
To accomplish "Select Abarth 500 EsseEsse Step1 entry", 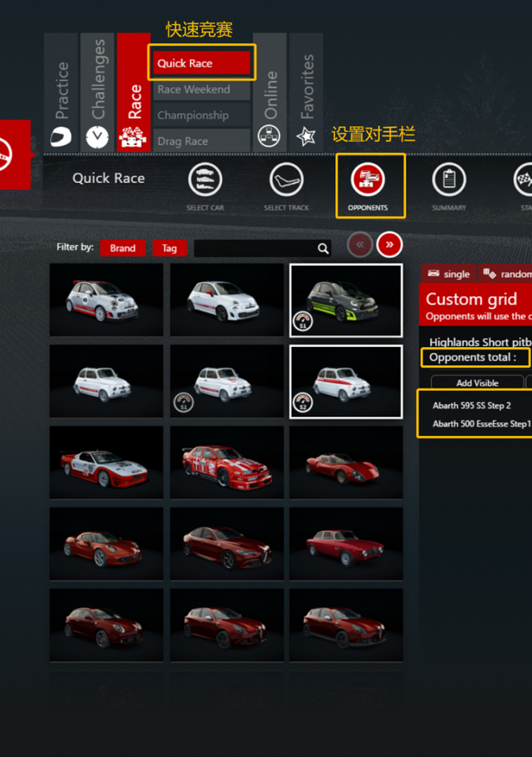I will point(482,424).
